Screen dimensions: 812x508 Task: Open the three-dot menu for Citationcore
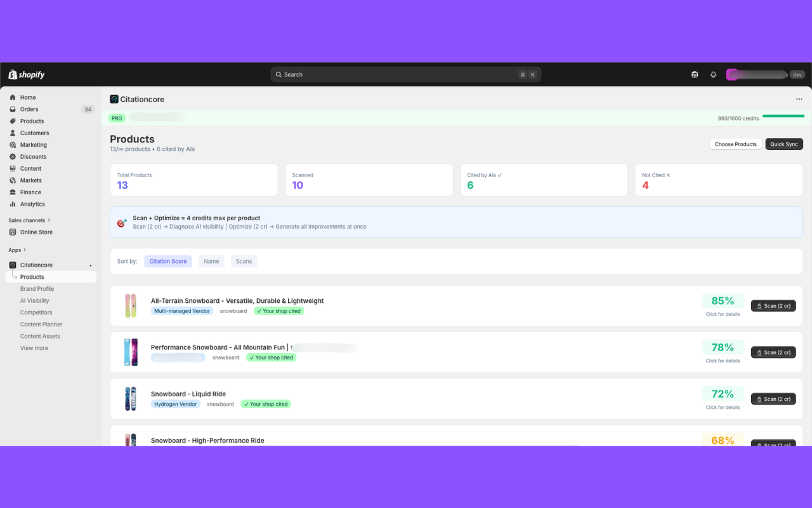[799, 99]
